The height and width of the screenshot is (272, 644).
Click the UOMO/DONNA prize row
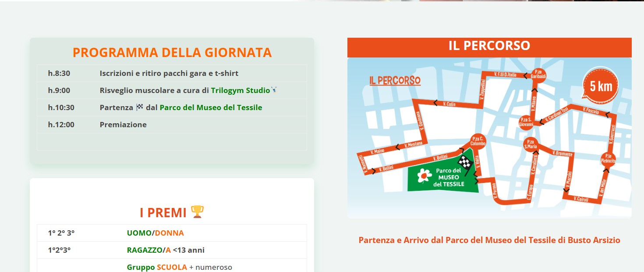click(172, 233)
